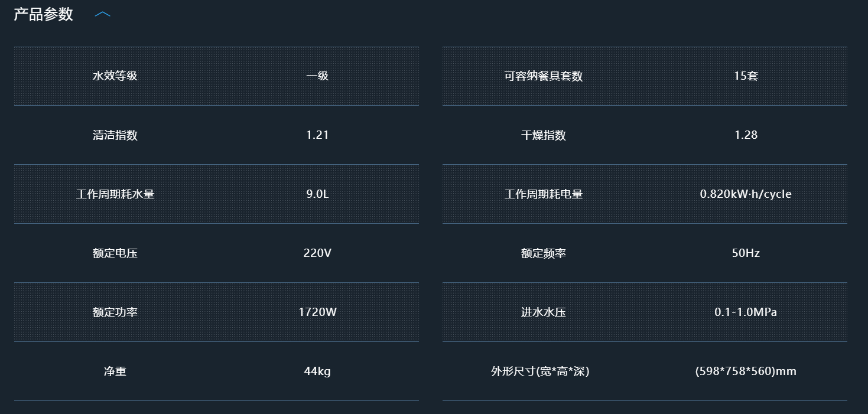Select the 50Hz rated frequency value
This screenshot has height=414, width=868.
[746, 253]
